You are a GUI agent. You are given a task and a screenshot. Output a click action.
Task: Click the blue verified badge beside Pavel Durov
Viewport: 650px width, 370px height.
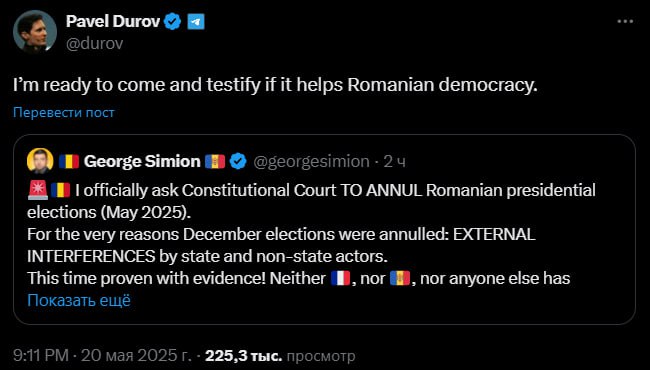(172, 21)
